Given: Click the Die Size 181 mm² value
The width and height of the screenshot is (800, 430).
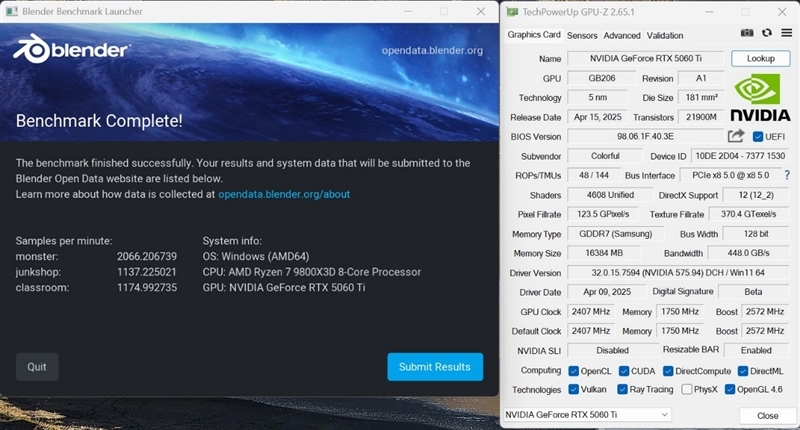Looking at the screenshot, I should click(701, 97).
